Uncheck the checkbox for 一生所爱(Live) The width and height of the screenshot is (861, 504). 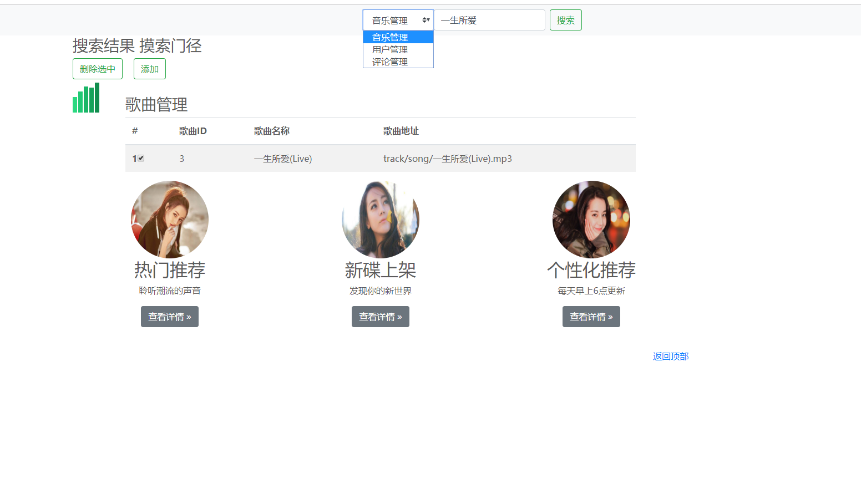(141, 158)
